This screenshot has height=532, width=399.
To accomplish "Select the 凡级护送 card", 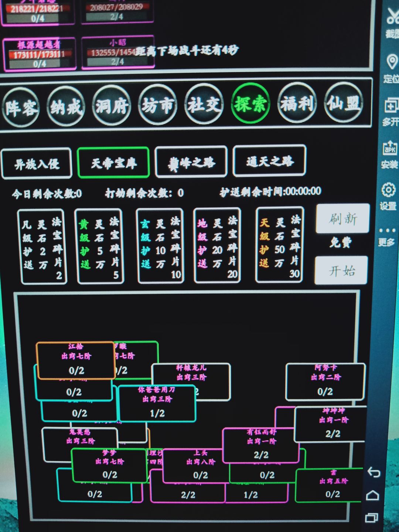I will click(43, 246).
